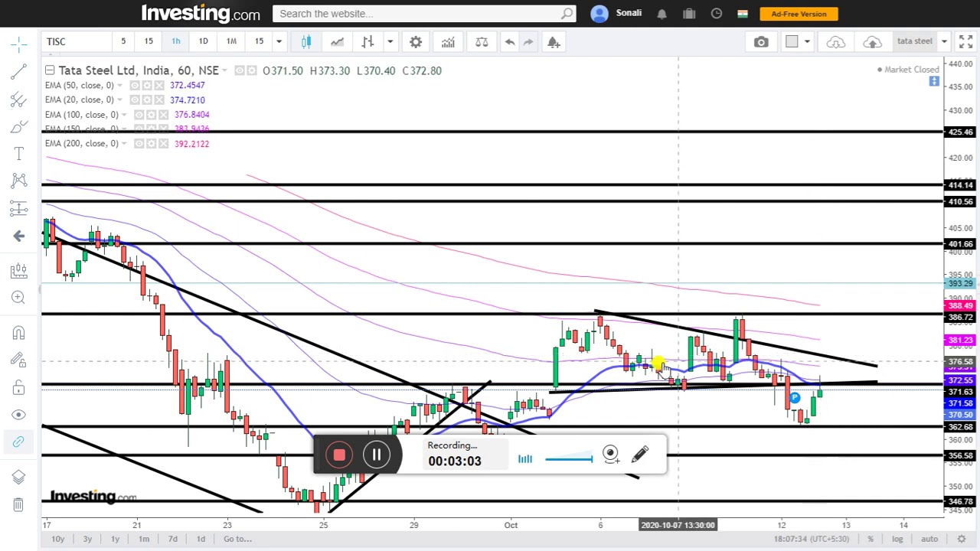980x551 pixels.
Task: Open the Sonali user profile
Action: click(x=617, y=13)
